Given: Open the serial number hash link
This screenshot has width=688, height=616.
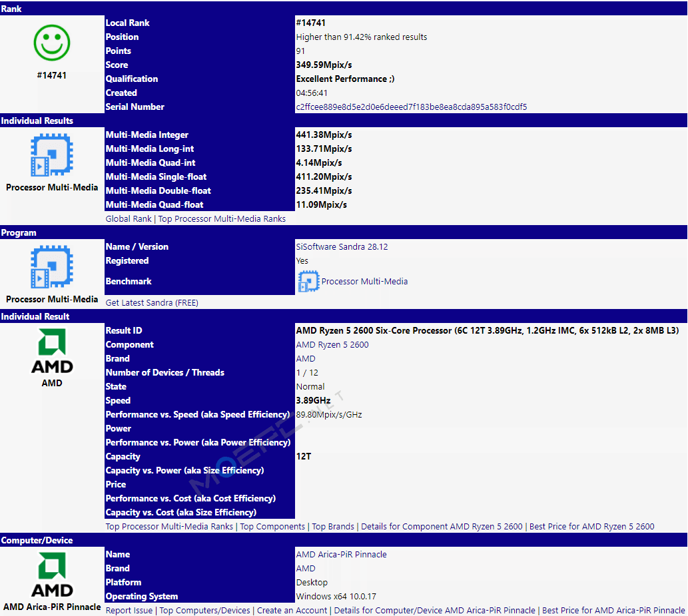Looking at the screenshot, I should tap(411, 107).
